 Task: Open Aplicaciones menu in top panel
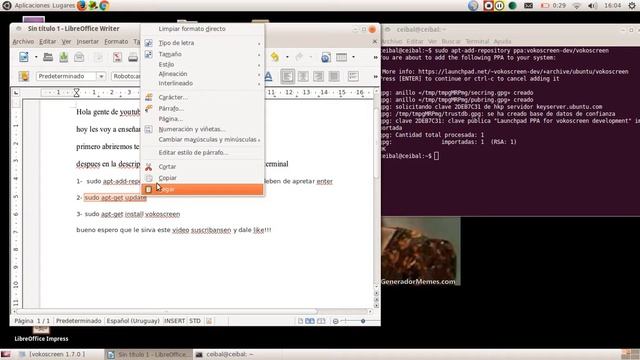click(33, 6)
